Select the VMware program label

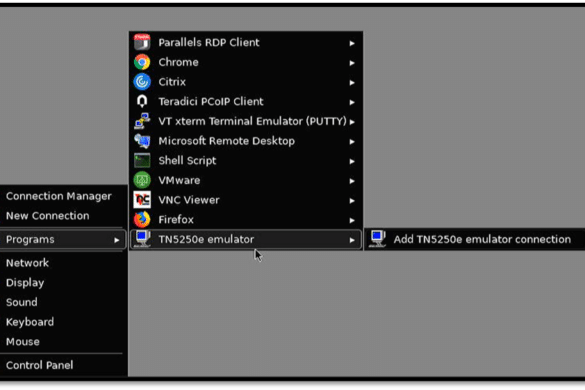pos(179,180)
